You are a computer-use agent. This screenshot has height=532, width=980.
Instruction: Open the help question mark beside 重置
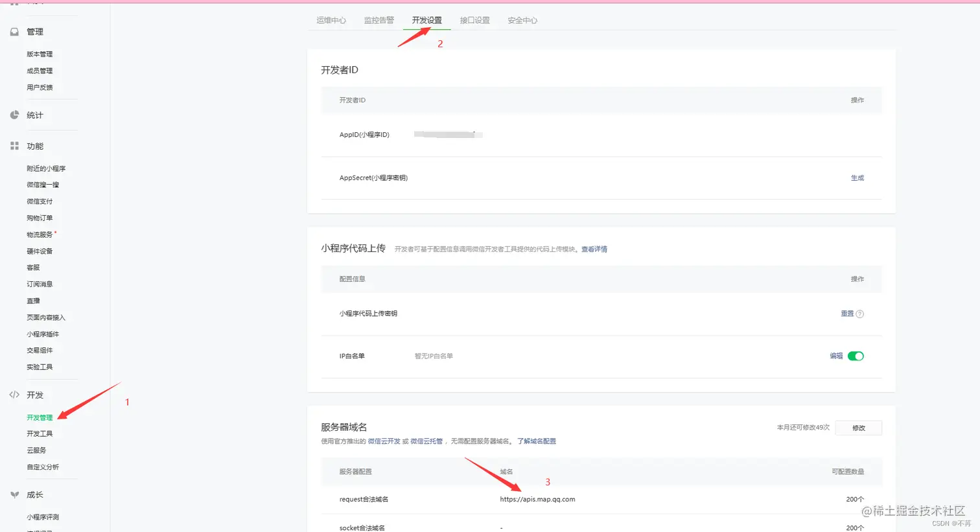click(x=861, y=313)
